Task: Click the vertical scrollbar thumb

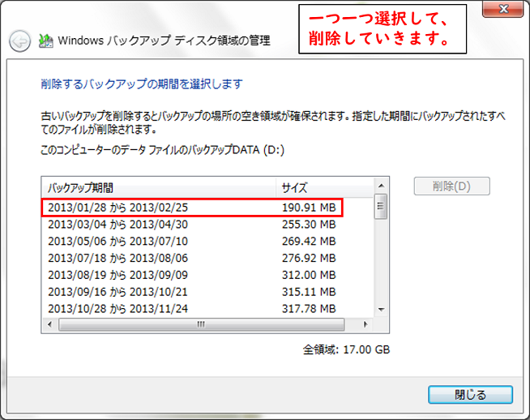Action: point(381,206)
